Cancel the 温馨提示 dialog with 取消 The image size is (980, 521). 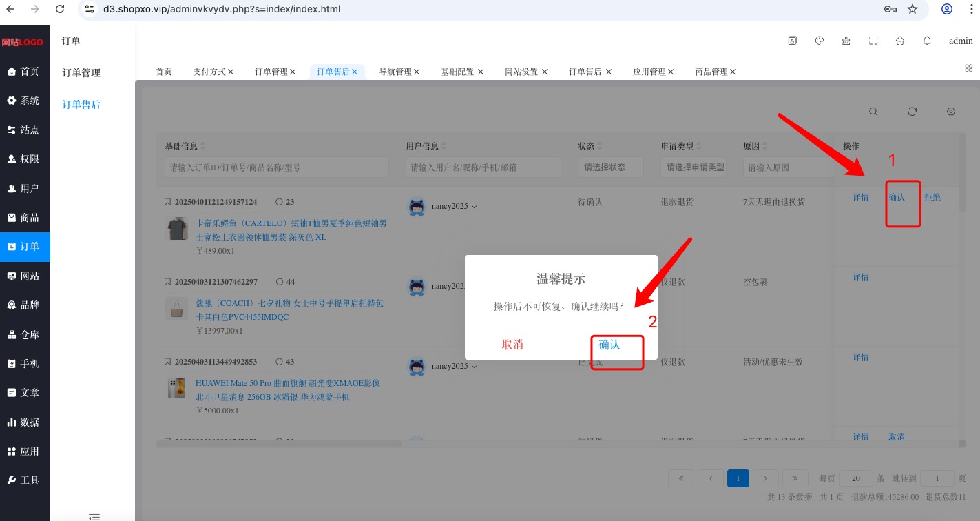coord(512,345)
